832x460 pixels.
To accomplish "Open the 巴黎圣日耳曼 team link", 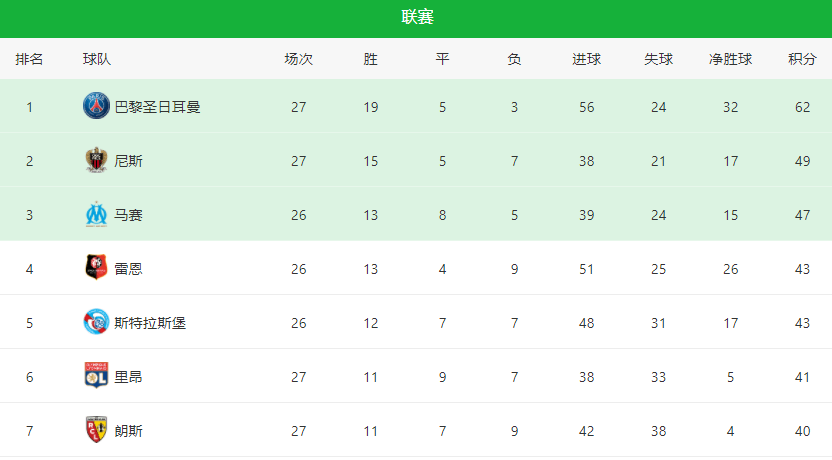I will pos(158,107).
